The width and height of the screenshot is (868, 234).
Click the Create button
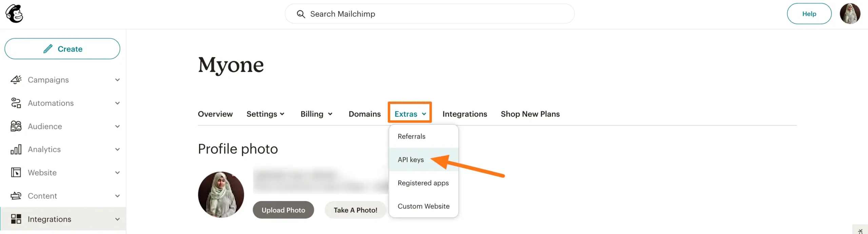pos(62,49)
